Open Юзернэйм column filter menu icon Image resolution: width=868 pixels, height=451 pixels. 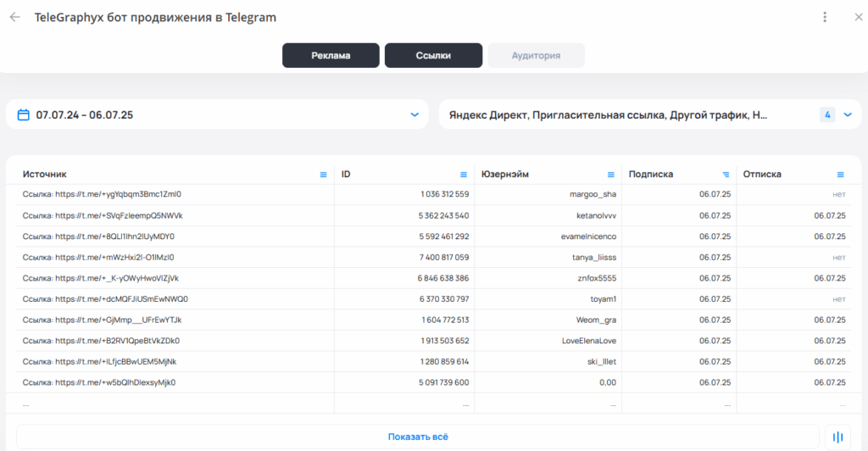pos(611,175)
